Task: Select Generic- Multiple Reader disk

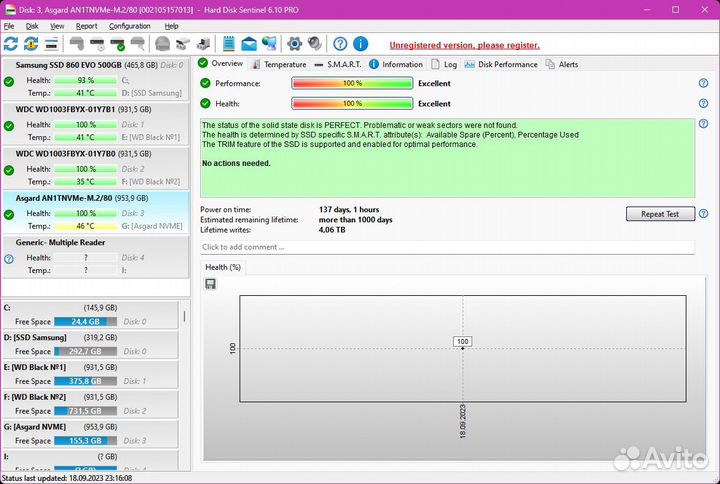Action: (96, 256)
